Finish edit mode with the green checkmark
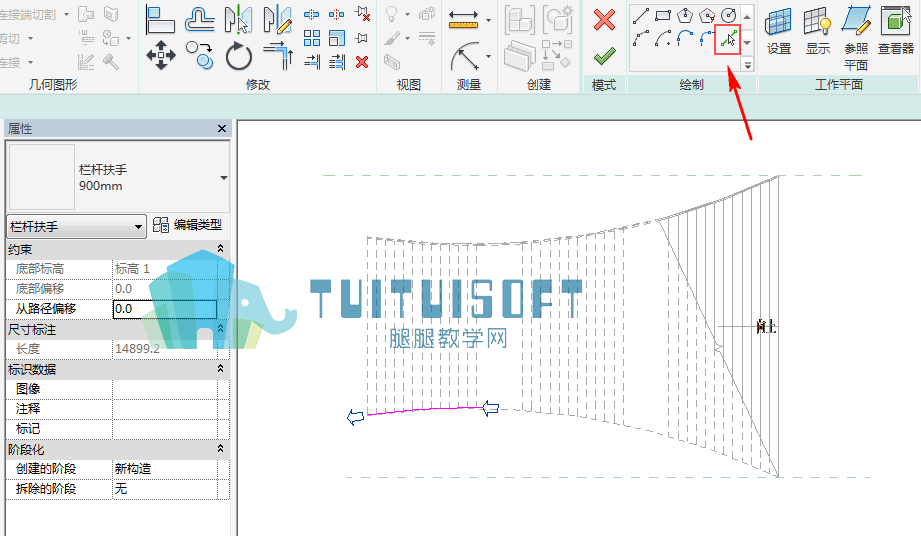Screen dimensions: 921x536 pos(604,56)
